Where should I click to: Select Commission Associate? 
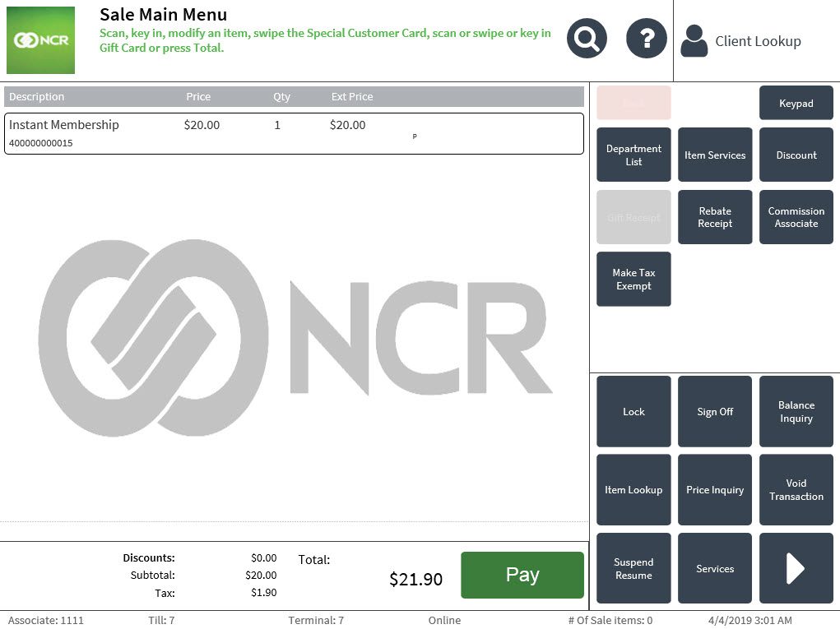(x=796, y=217)
